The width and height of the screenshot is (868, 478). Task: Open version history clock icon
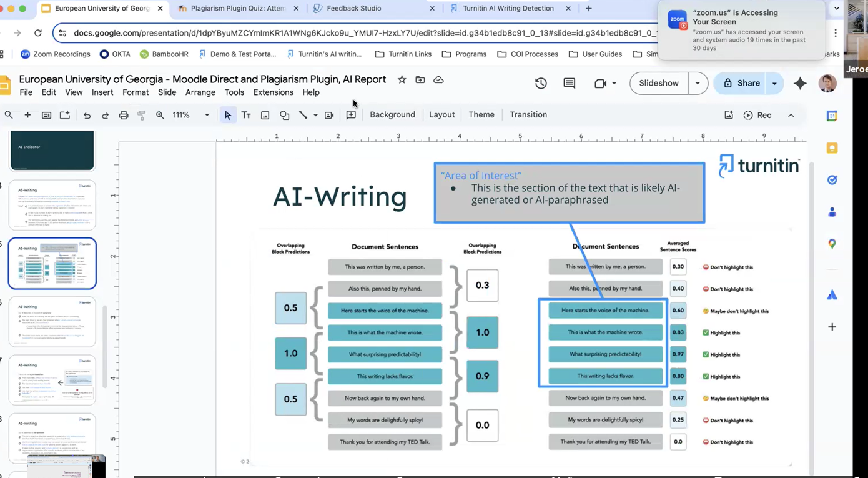coord(541,83)
